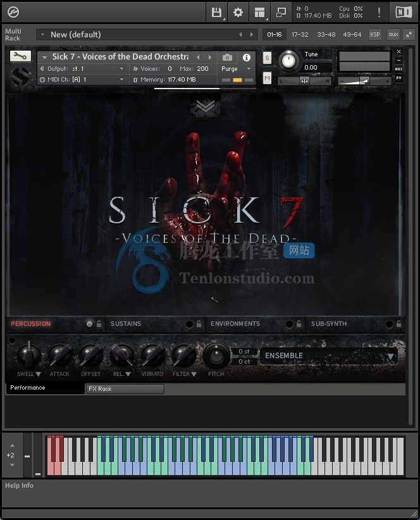Adjust the Tune knob

(x=288, y=61)
